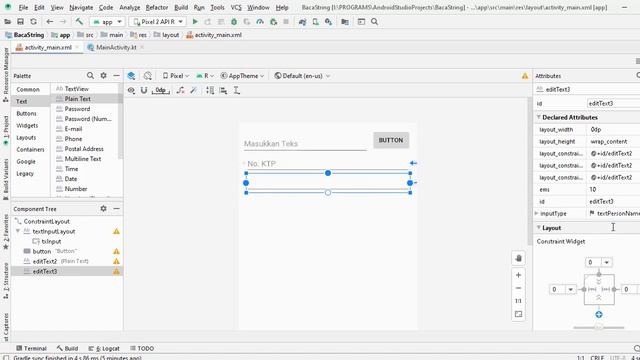Viewport: 640px width, 360px height.
Task: Click BUTTON in design preview
Action: (391, 140)
